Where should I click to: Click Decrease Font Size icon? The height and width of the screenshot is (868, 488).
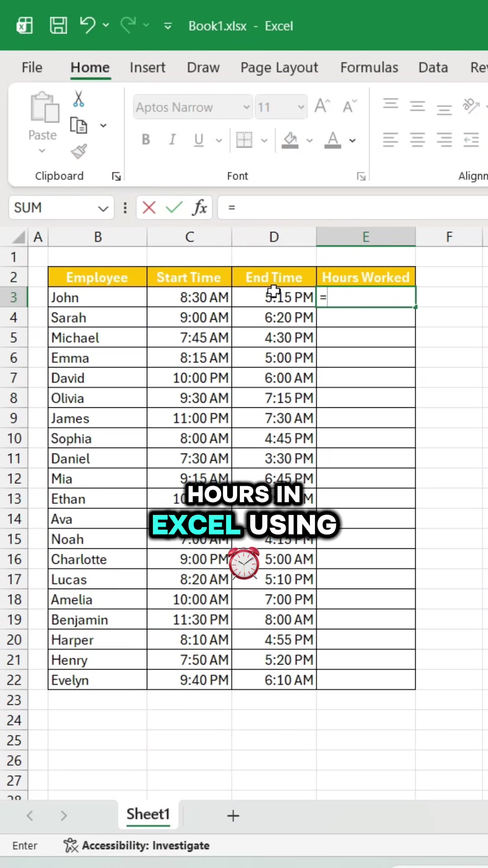pos(349,106)
